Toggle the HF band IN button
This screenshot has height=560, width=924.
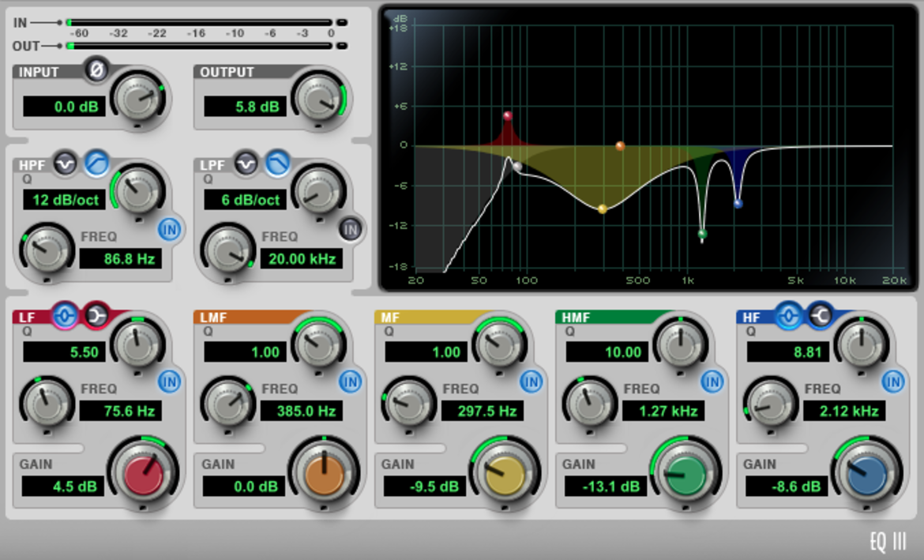coord(893,382)
